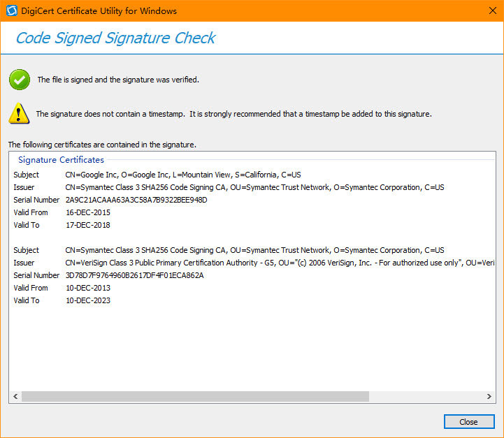The width and height of the screenshot is (504, 438).
Task: Click the VeriSign Class 3 issuer line
Action: pyautogui.click(x=280, y=263)
